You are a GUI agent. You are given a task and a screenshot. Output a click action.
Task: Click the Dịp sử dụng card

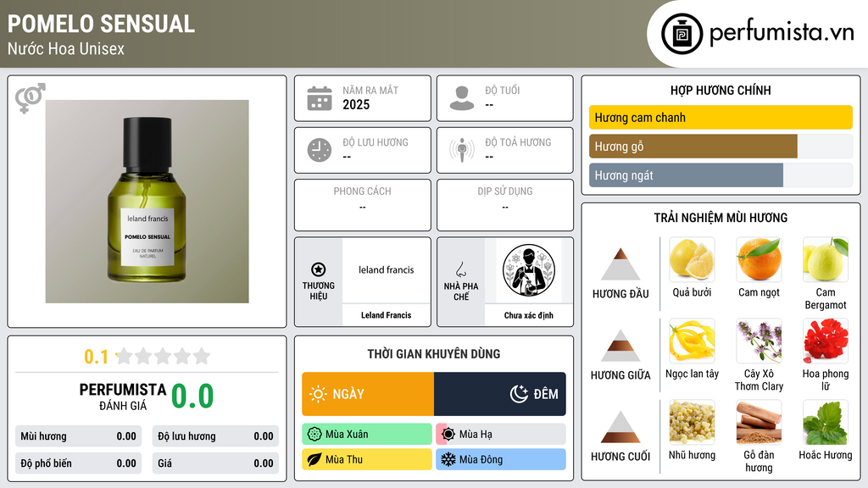pyautogui.click(x=505, y=205)
